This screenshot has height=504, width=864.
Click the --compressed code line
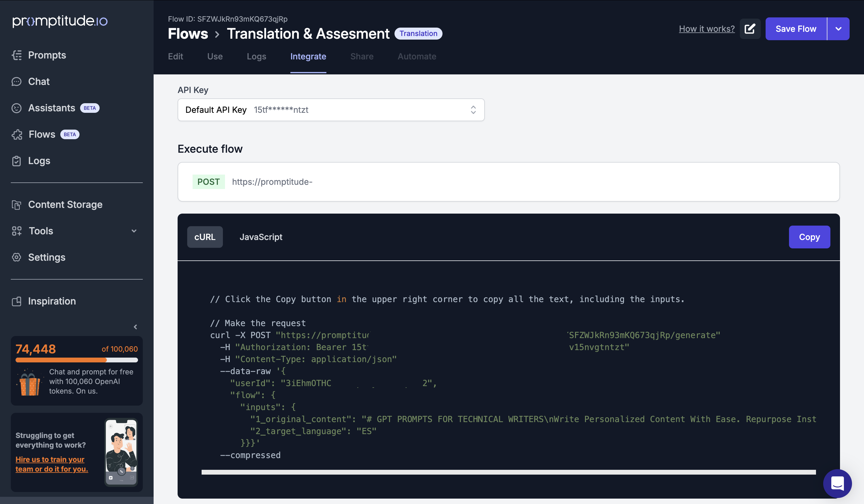250,455
